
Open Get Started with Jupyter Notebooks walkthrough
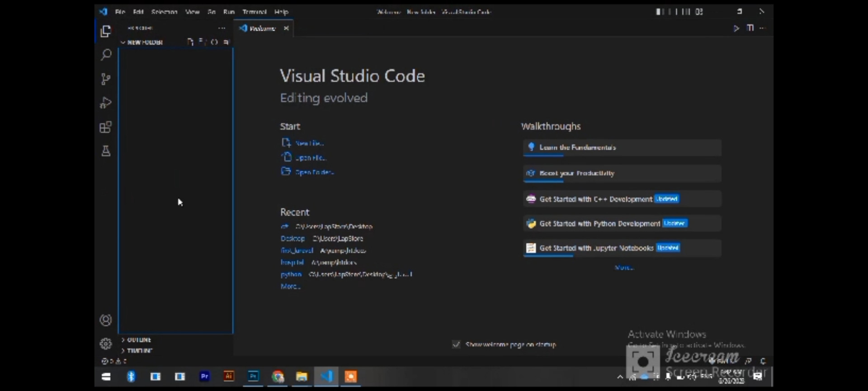(x=622, y=248)
